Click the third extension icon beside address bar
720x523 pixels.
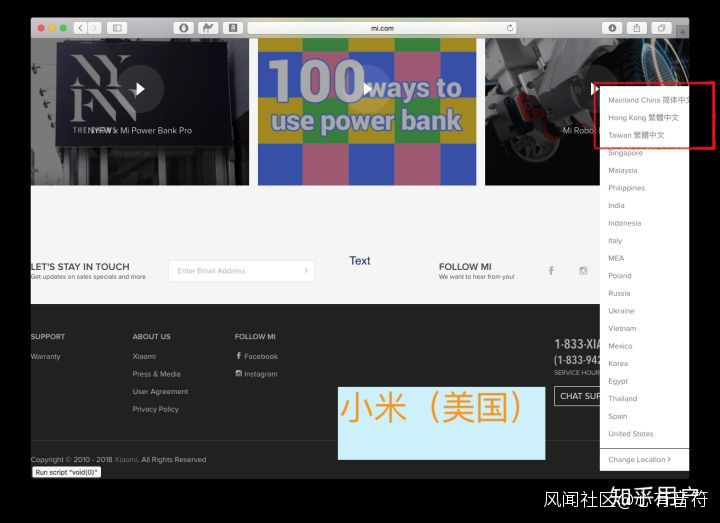coord(233,28)
